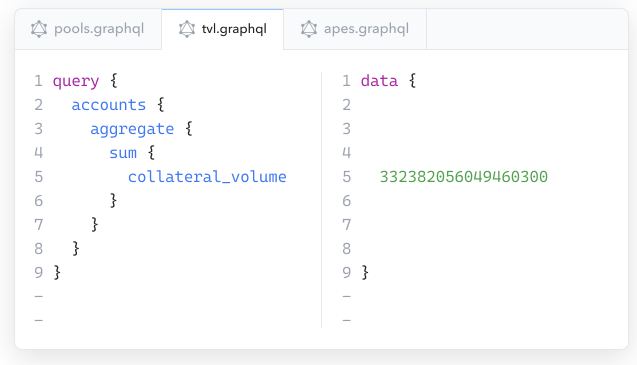
Task: Select the tvl.graphql tab
Action: 223,29
